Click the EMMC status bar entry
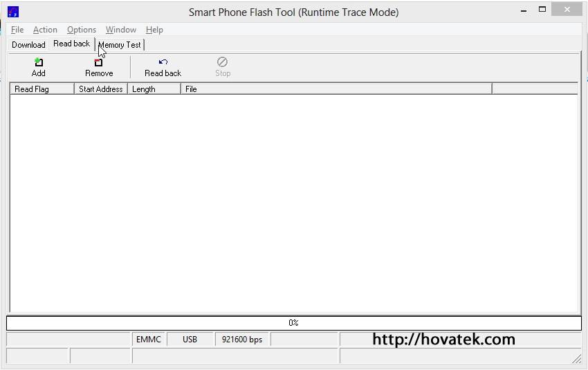Image resolution: width=588 pixels, height=370 pixels. 149,340
